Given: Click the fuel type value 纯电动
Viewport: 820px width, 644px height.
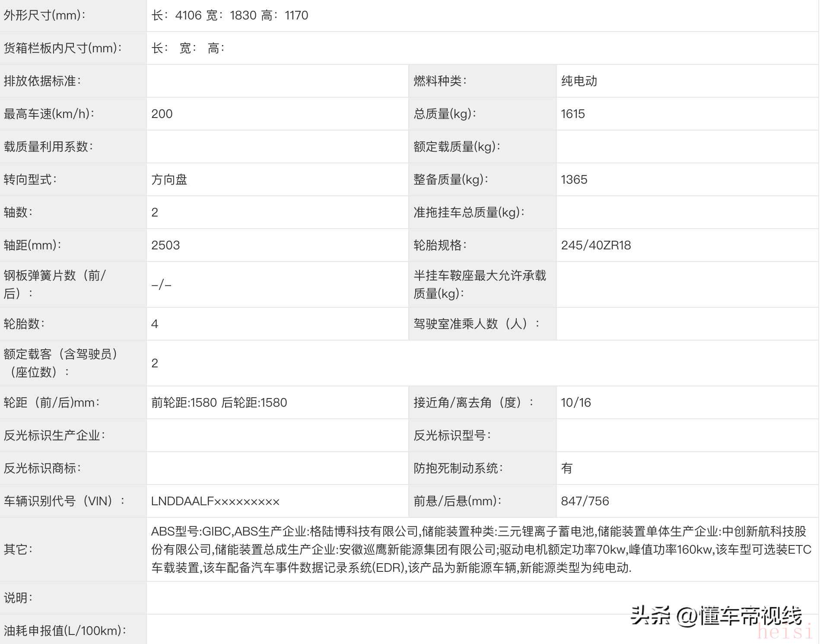Looking at the screenshot, I should coord(579,81).
